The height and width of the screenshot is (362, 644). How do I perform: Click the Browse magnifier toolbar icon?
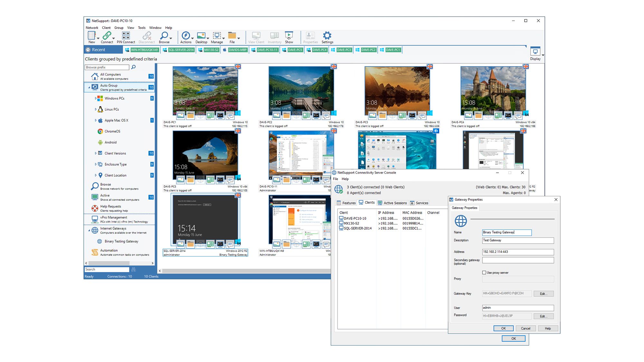(164, 36)
